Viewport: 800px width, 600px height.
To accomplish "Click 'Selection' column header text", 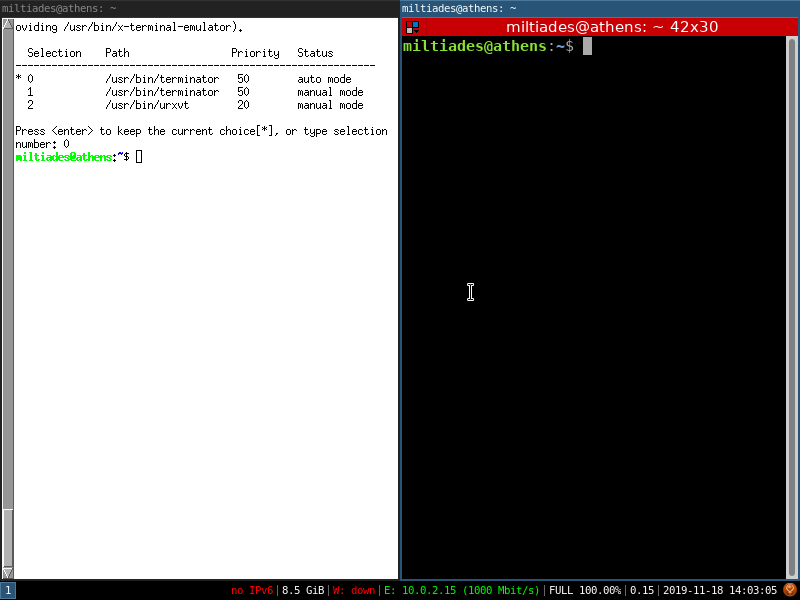I will pos(54,53).
